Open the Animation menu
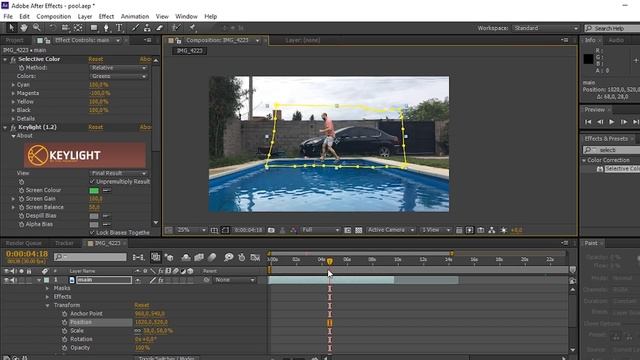The width and height of the screenshot is (640, 360). (135, 16)
